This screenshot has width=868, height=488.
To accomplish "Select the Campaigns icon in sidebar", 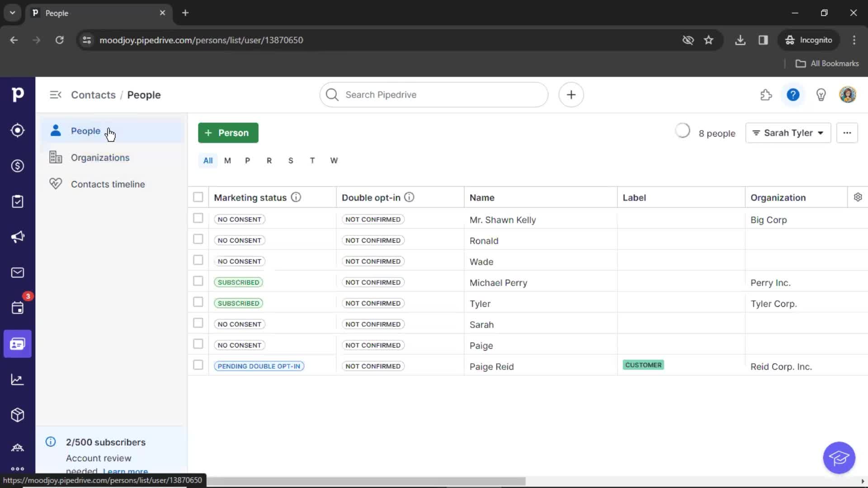I will [17, 237].
